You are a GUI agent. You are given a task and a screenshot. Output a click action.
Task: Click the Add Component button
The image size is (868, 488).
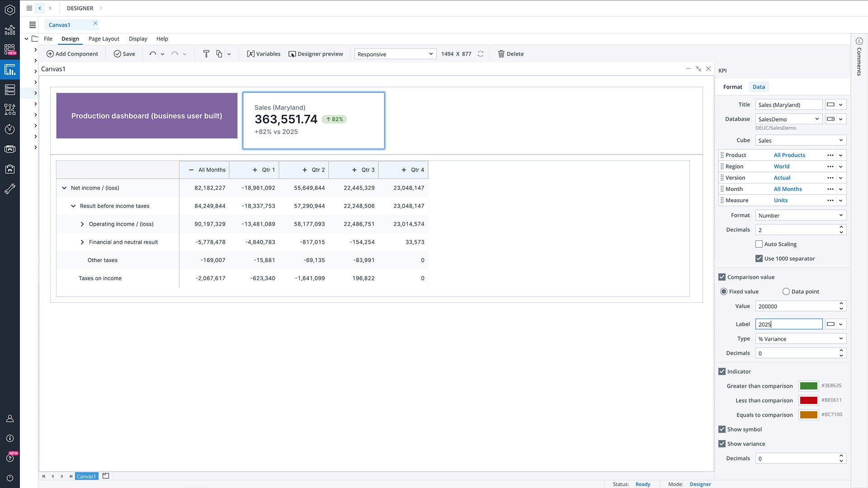[72, 54]
